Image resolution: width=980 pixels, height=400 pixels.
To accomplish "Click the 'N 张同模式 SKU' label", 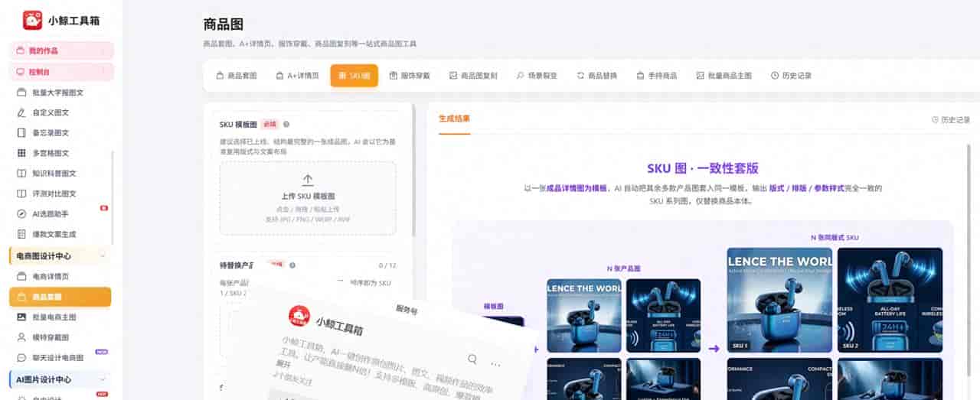I will 835,238.
